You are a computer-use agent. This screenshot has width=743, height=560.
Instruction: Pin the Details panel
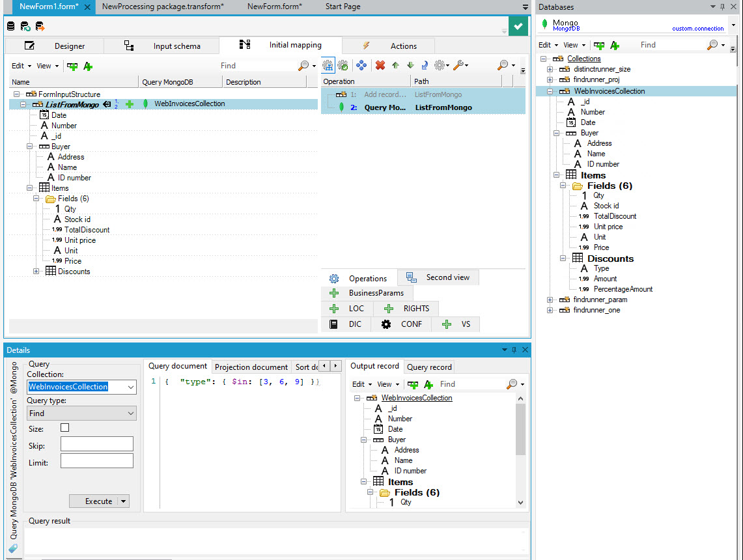(x=514, y=350)
